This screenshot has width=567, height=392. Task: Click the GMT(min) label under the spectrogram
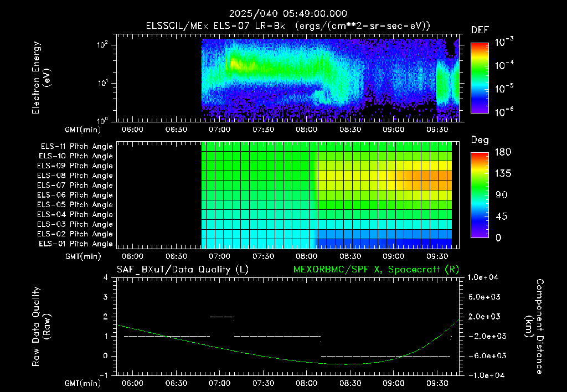pyautogui.click(x=83, y=130)
